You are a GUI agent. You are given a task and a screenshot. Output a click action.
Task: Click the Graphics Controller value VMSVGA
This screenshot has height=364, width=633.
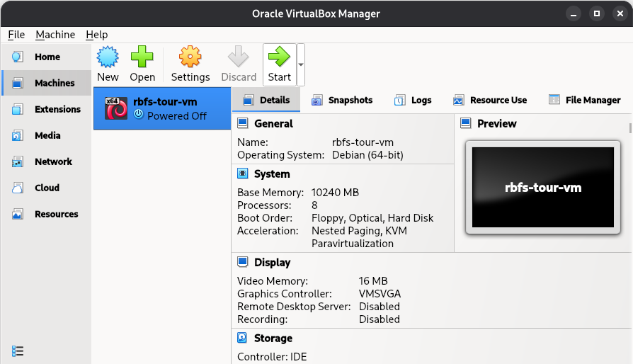pyautogui.click(x=380, y=294)
